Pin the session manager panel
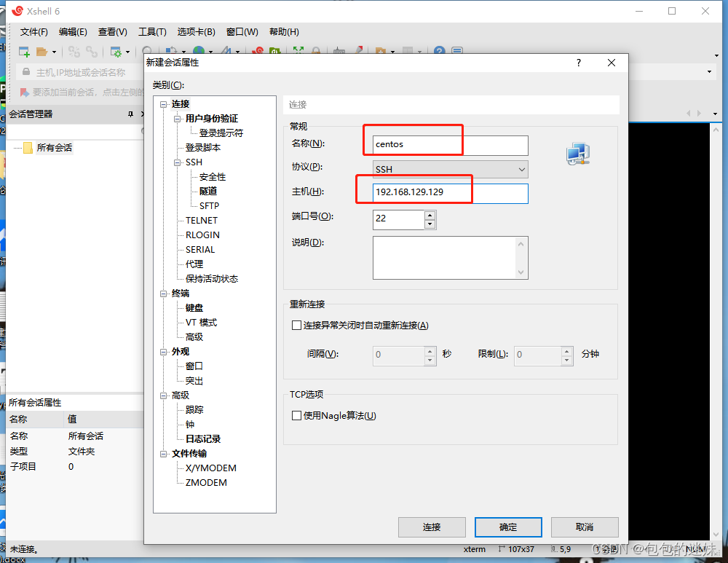 [130, 114]
